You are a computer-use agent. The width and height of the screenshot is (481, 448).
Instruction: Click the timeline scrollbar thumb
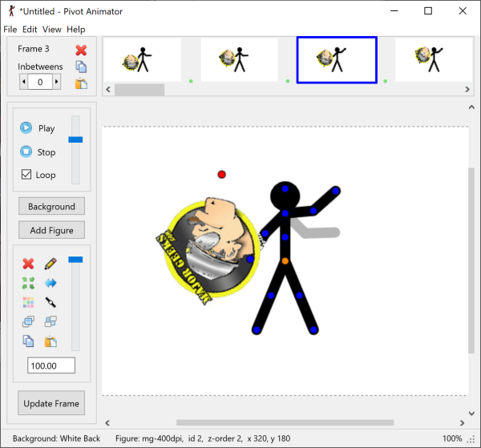pos(139,90)
